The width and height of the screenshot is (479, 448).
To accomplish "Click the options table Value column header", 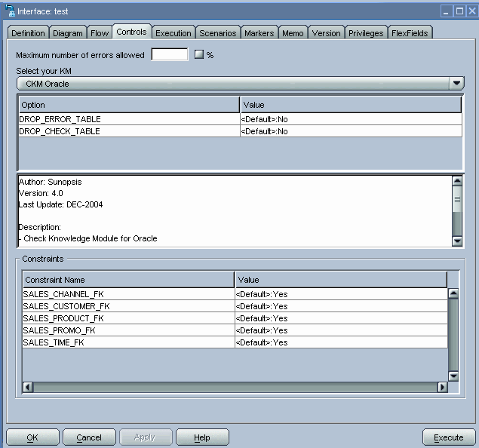I will tap(351, 105).
